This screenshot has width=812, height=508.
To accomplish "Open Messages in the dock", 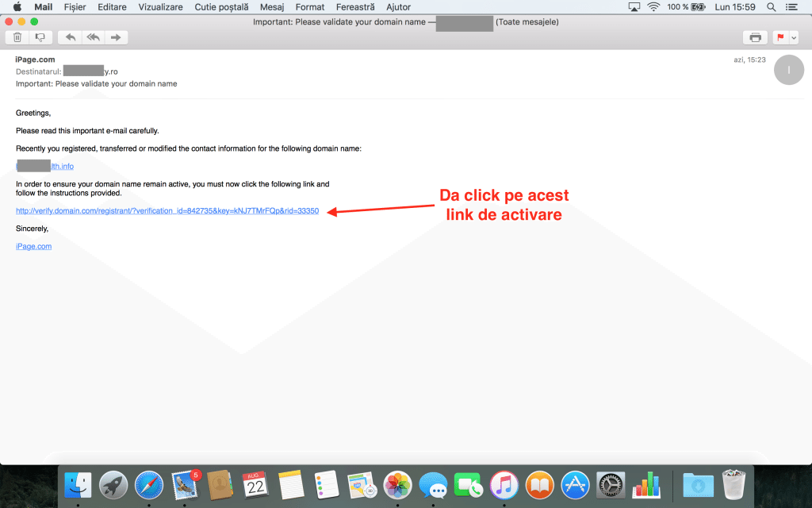I will click(x=433, y=487).
